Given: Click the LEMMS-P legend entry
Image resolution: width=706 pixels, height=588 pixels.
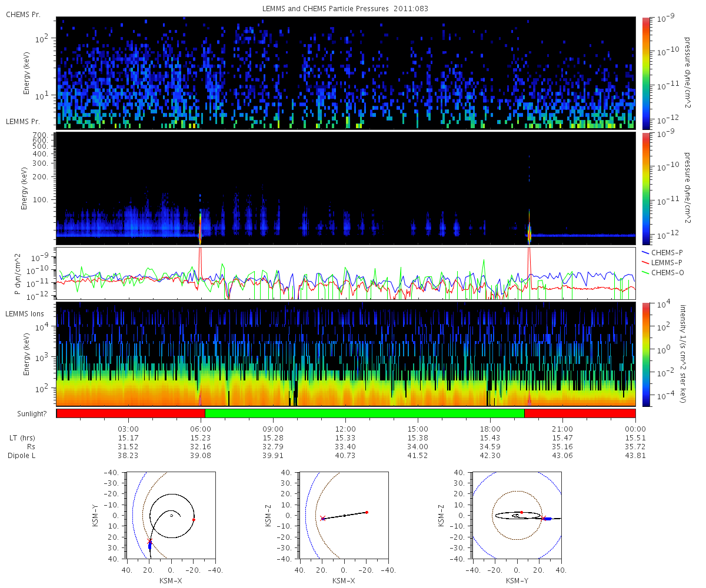Looking at the screenshot, I should [664, 262].
